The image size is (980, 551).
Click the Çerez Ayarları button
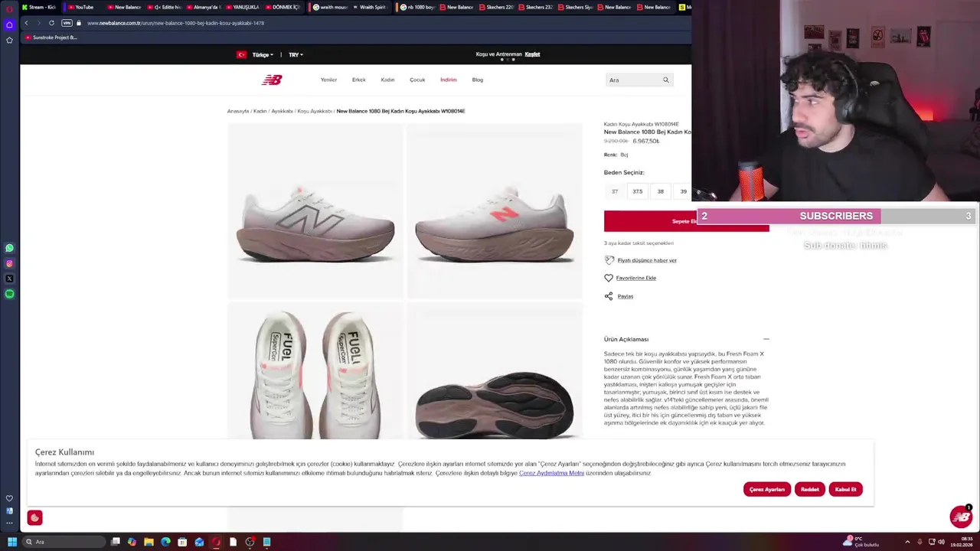pos(766,489)
